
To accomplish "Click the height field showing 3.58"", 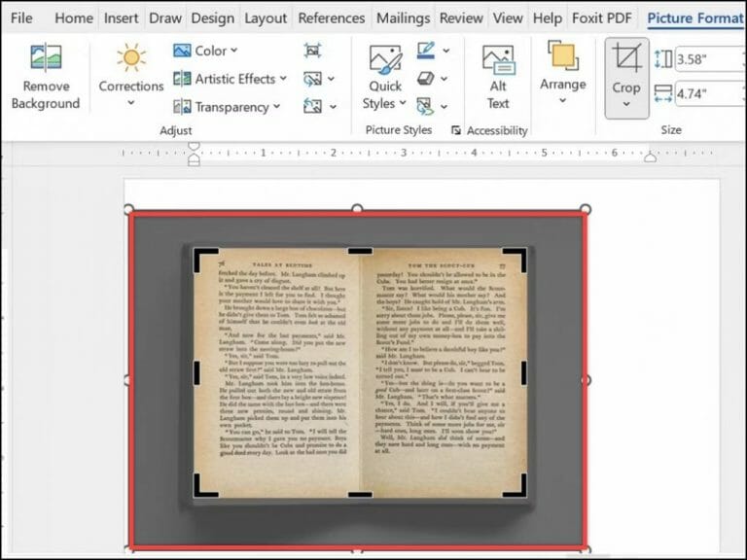I will click(x=710, y=59).
